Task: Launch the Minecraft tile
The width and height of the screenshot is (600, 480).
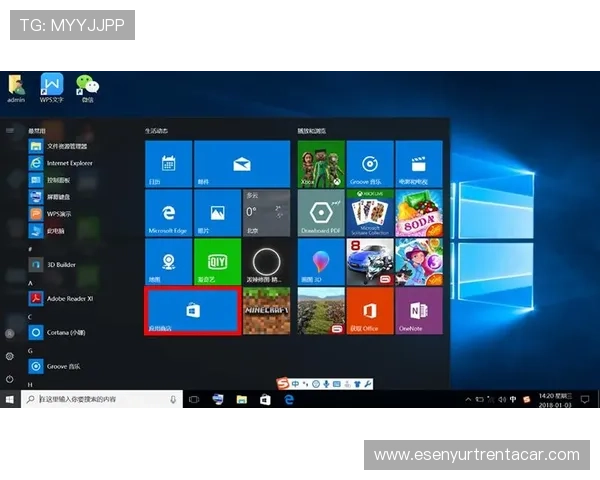Action: (x=266, y=311)
